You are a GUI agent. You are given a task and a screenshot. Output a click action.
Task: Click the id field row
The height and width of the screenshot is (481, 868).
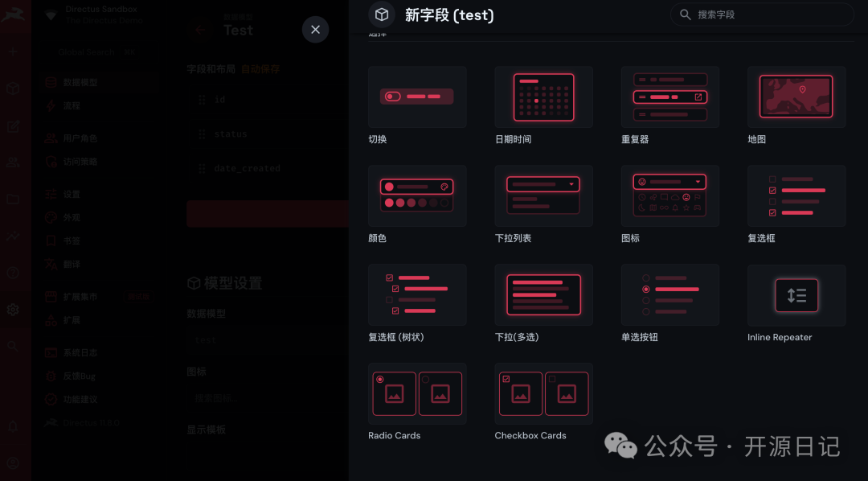[x=268, y=100]
